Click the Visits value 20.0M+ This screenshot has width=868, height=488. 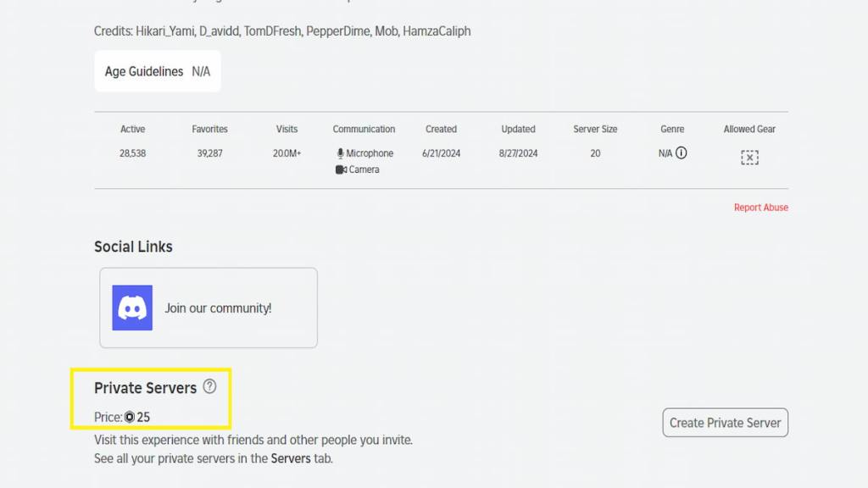pyautogui.click(x=287, y=153)
